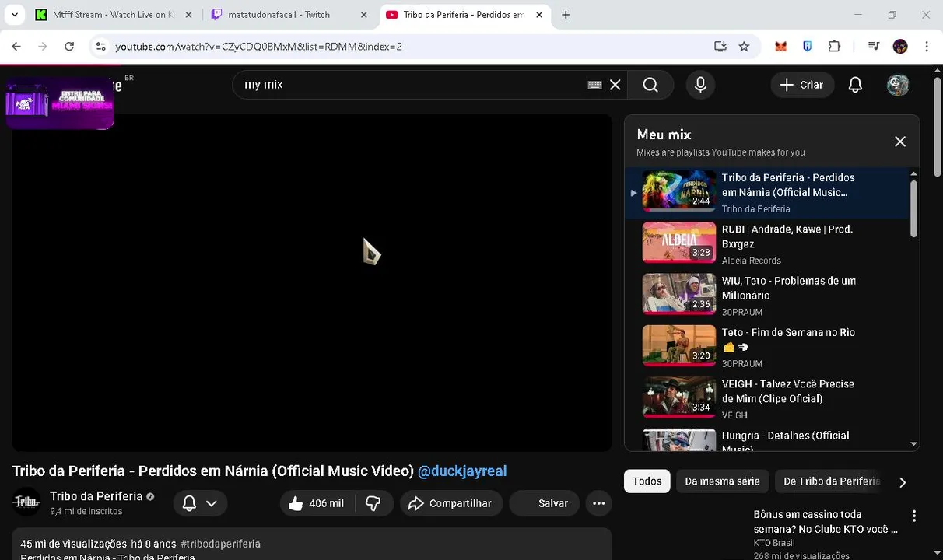This screenshot has height=560, width=943.
Task: Click the playlist panel scrollbar thumb
Action: coord(913,208)
